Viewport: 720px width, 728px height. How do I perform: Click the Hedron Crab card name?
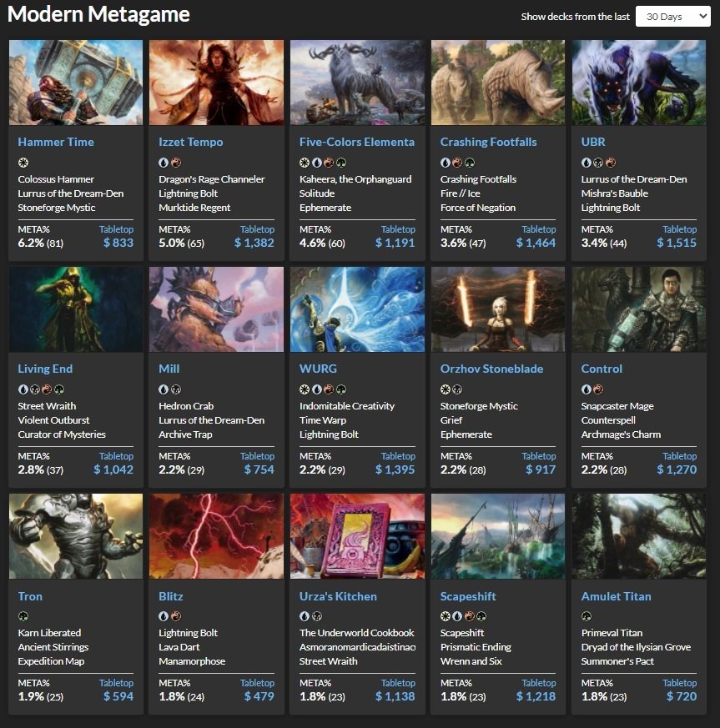(186, 406)
